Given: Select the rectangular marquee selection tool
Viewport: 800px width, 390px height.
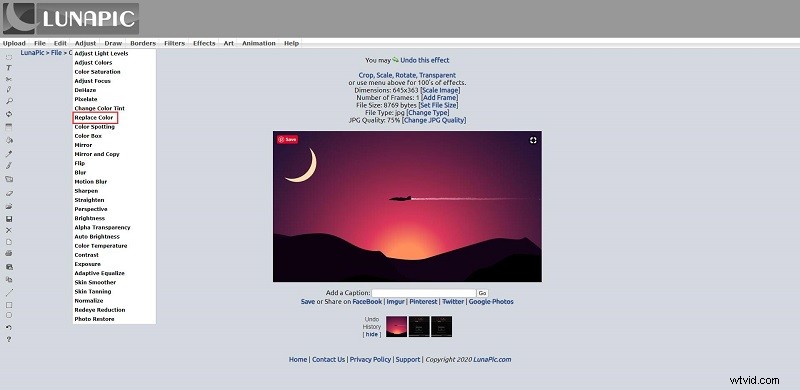Looking at the screenshot, I should 9,57.
